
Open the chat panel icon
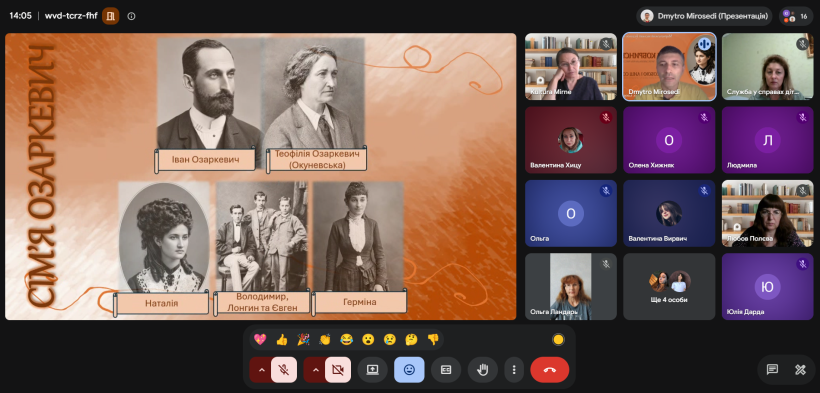772,369
